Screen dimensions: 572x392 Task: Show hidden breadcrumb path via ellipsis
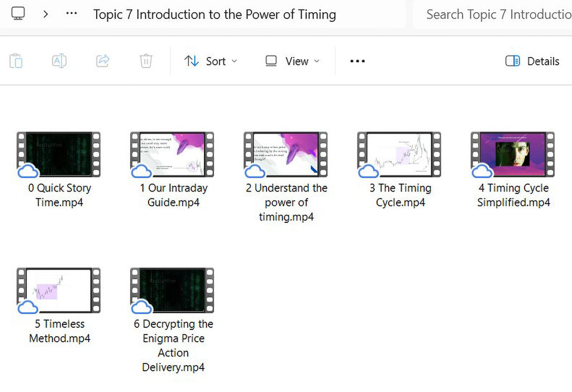71,13
